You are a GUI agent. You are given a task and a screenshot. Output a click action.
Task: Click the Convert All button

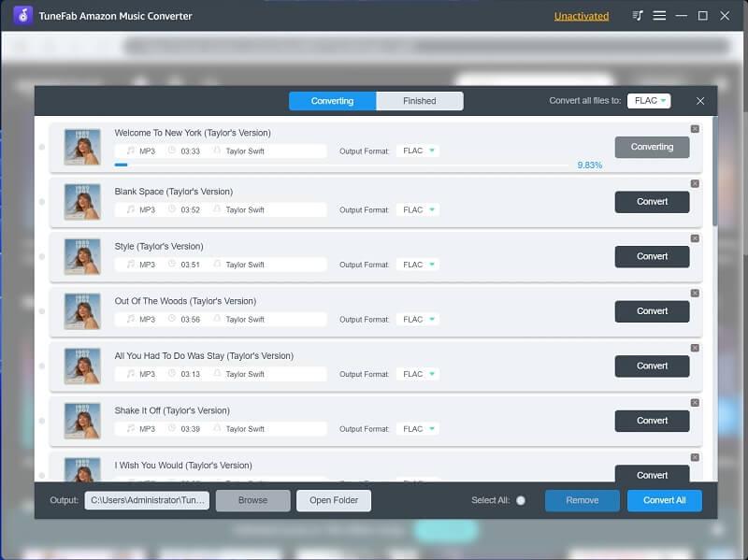664,500
